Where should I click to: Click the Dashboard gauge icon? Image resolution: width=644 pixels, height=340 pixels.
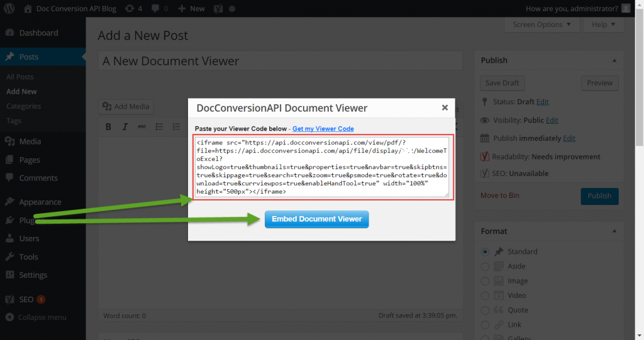pyautogui.click(x=9, y=33)
